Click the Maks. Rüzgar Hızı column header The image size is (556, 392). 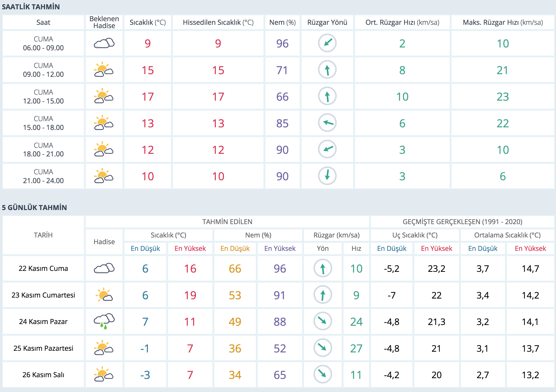pos(503,22)
